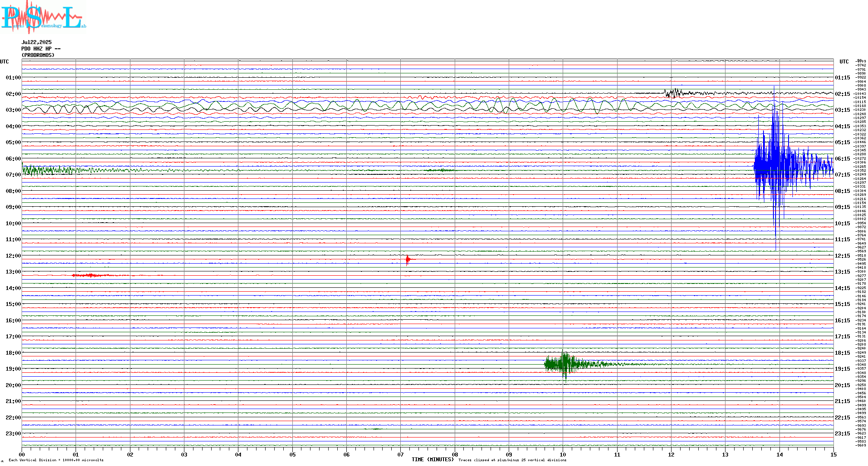Click the '12:15' time label
The image size is (868, 466).
[843, 256]
